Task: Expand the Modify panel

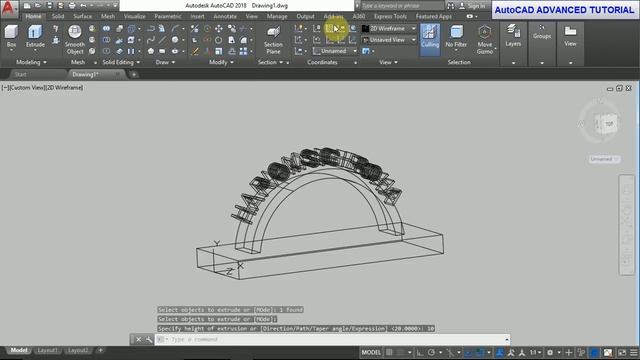Action: (x=221, y=62)
